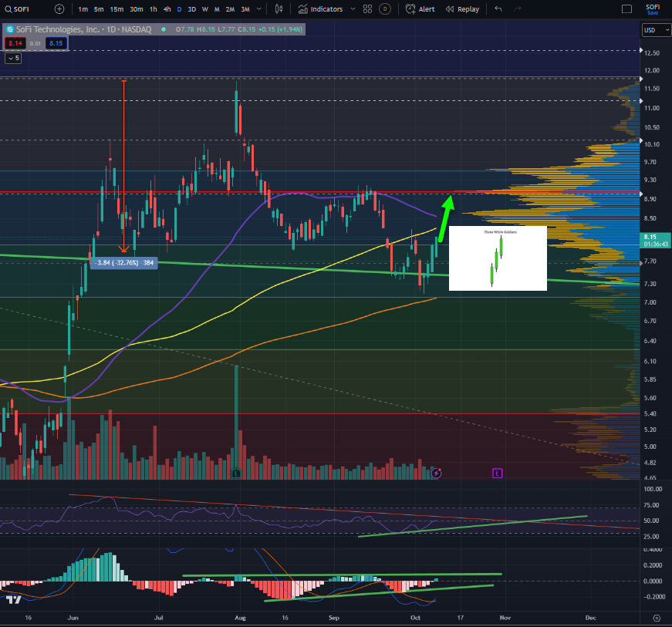Viewport: 672px width, 627px height.
Task: Select the 30m timeframe
Action: pos(137,9)
